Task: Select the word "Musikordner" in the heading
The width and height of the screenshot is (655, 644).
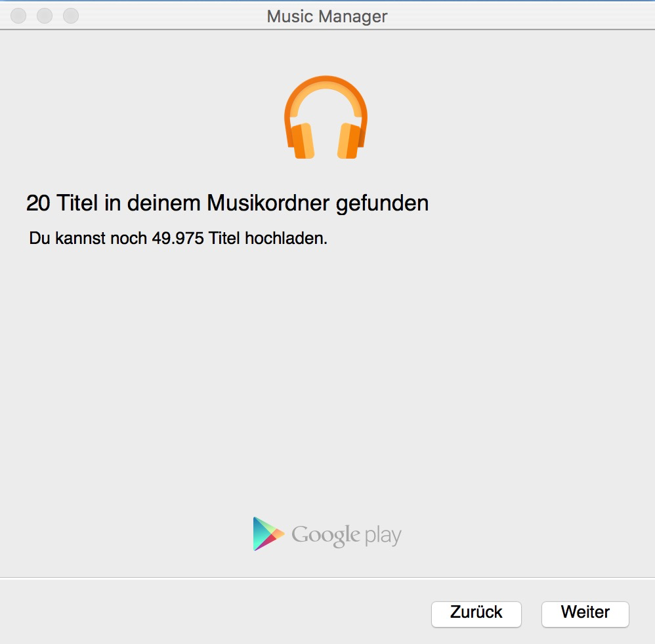Action: pyautogui.click(x=268, y=203)
